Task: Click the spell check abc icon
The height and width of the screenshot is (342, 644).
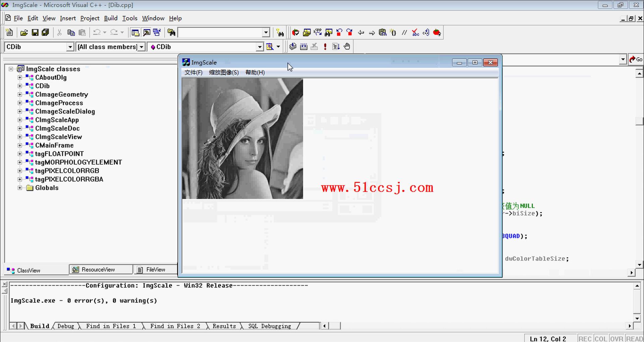Action: point(415,33)
